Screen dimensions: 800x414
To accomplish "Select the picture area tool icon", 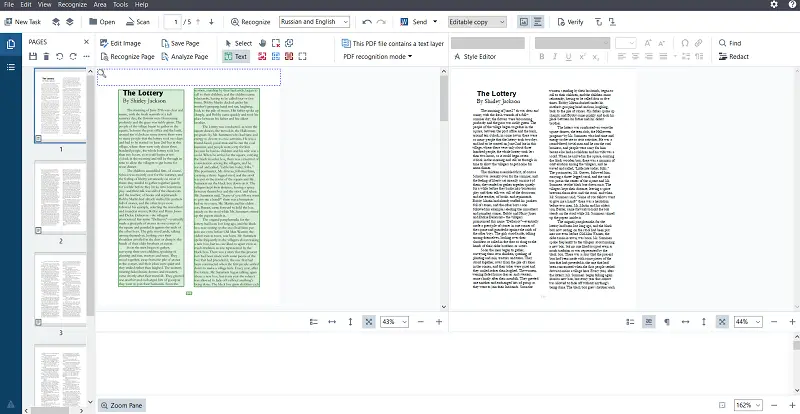I will (x=262, y=57).
